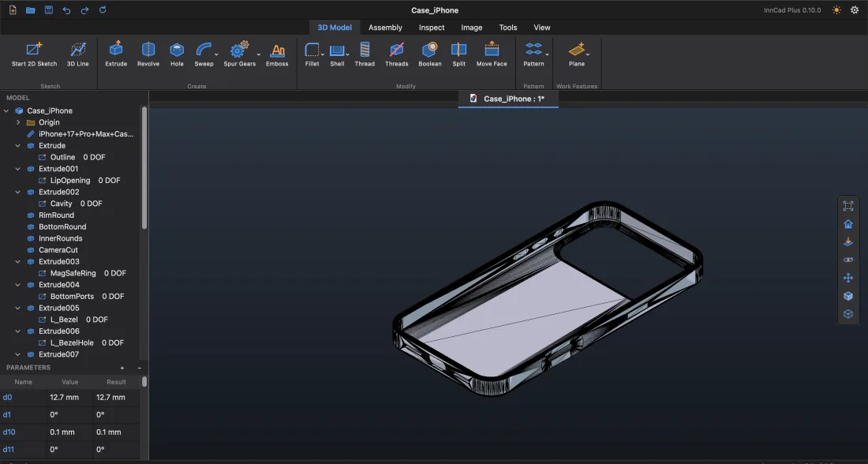868x464 pixels.
Task: Expand the Origin folder
Action: pos(18,122)
